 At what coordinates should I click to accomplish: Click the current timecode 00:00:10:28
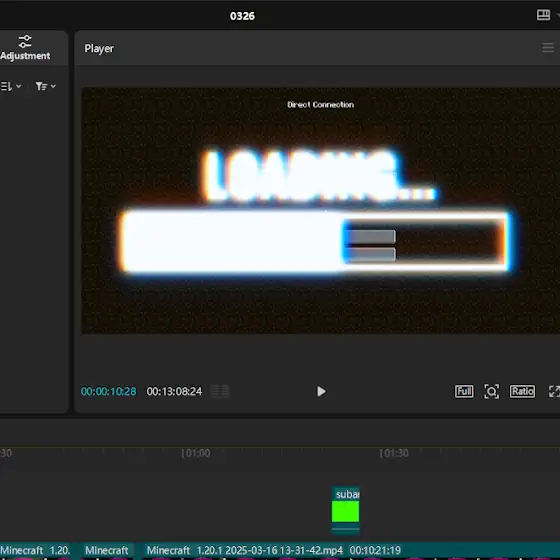109,391
